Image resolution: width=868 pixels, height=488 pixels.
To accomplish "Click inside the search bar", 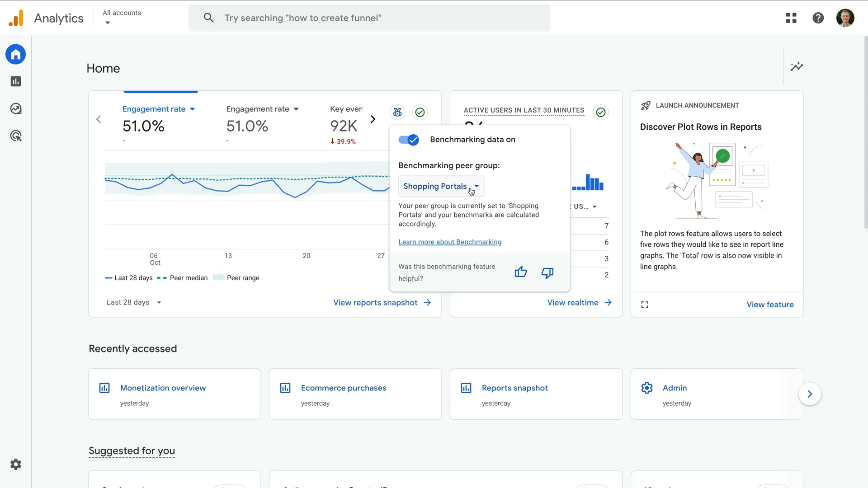I will pyautogui.click(x=369, y=18).
